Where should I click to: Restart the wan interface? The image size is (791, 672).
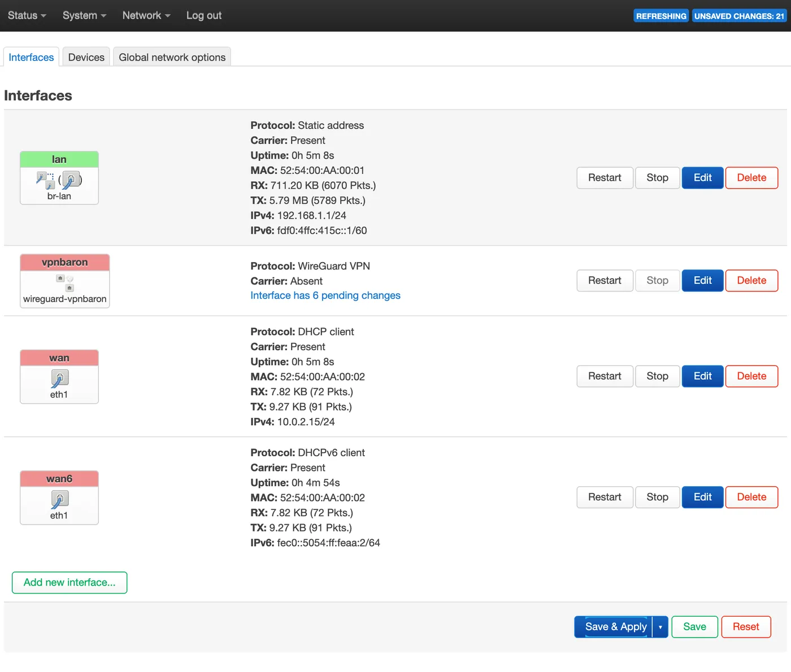pyautogui.click(x=605, y=376)
